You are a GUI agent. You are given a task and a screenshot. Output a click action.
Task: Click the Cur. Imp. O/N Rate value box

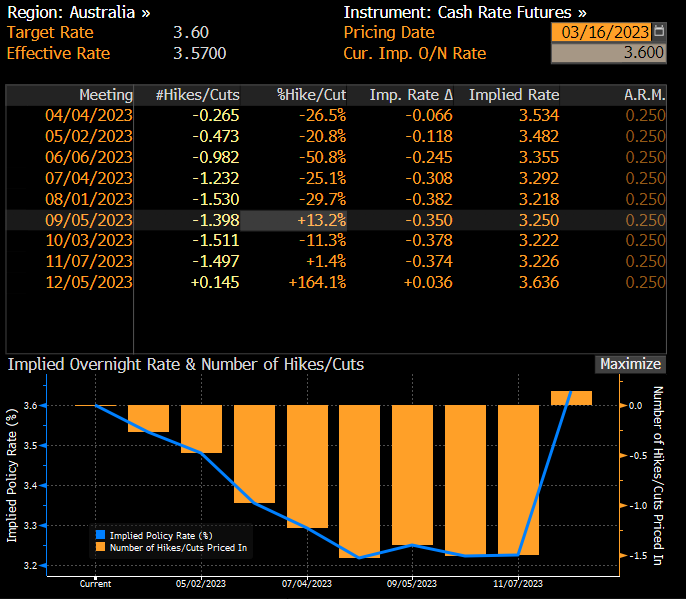608,53
